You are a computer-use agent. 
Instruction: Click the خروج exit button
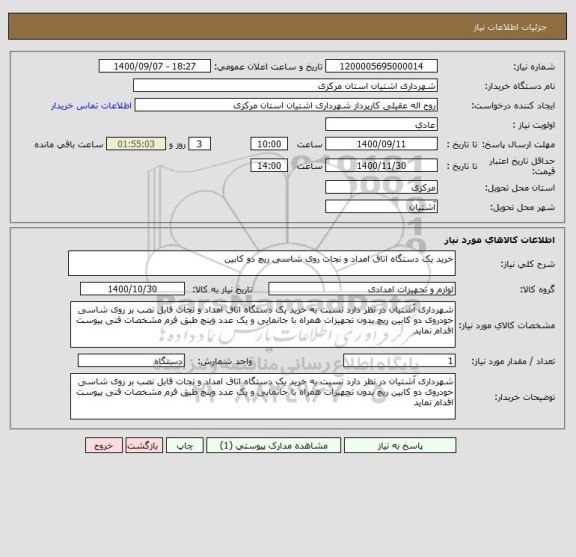click(x=104, y=445)
